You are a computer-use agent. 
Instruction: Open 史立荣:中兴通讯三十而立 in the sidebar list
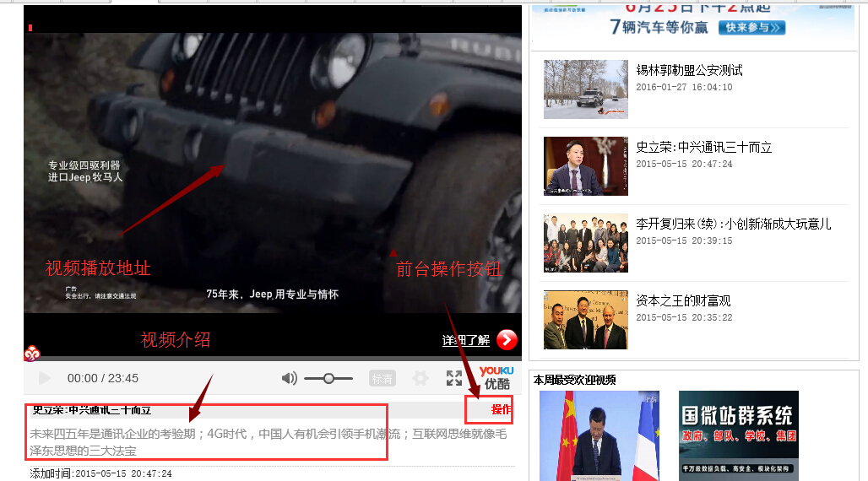point(703,147)
